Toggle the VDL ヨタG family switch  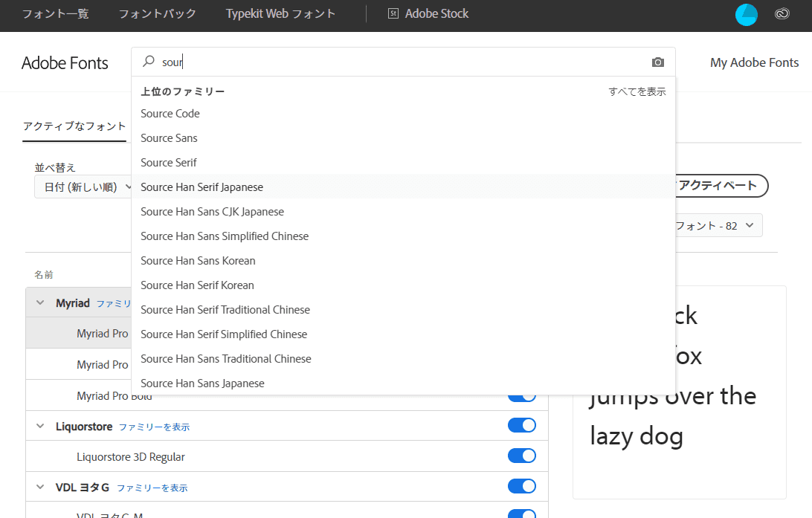(x=522, y=487)
